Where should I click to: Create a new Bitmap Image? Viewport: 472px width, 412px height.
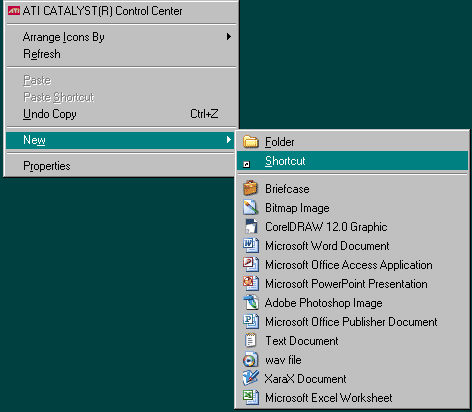pos(353,208)
